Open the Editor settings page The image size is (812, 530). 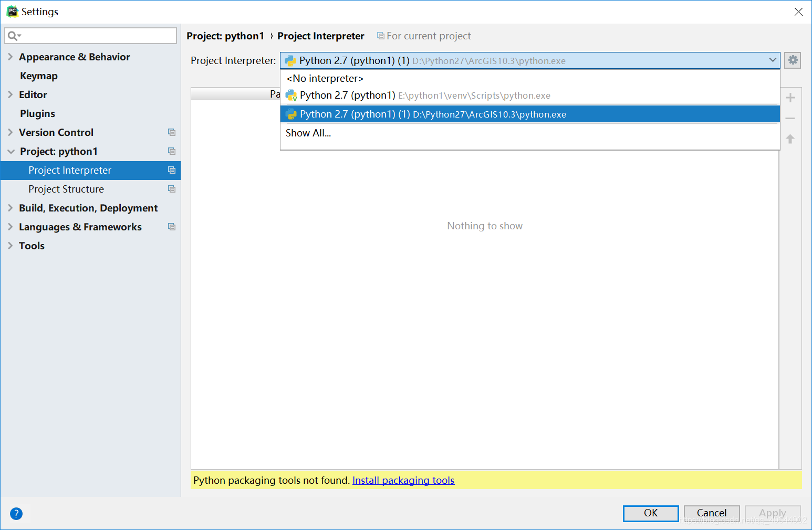point(33,94)
